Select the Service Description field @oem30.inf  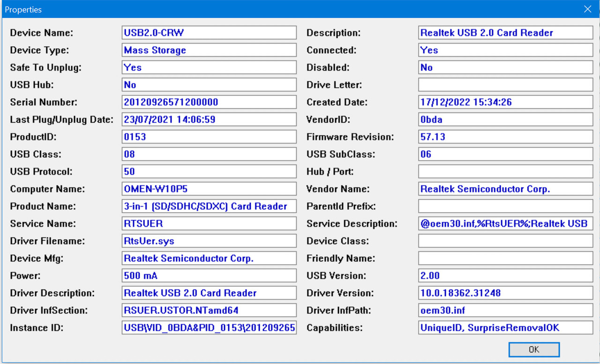point(506,223)
